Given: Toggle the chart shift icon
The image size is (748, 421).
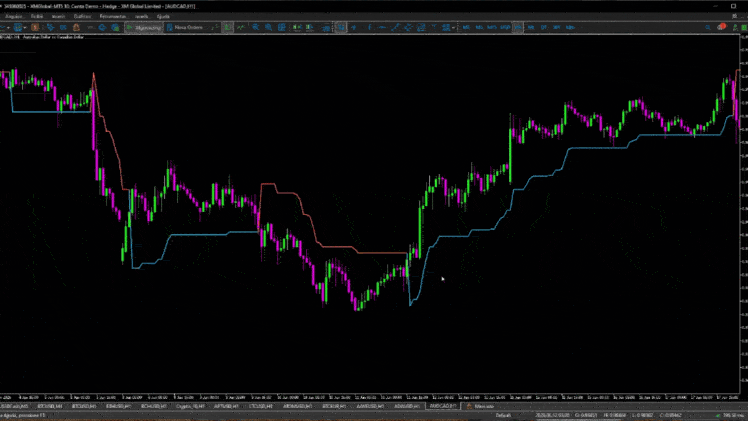Looking at the screenshot, I should coord(310,27).
